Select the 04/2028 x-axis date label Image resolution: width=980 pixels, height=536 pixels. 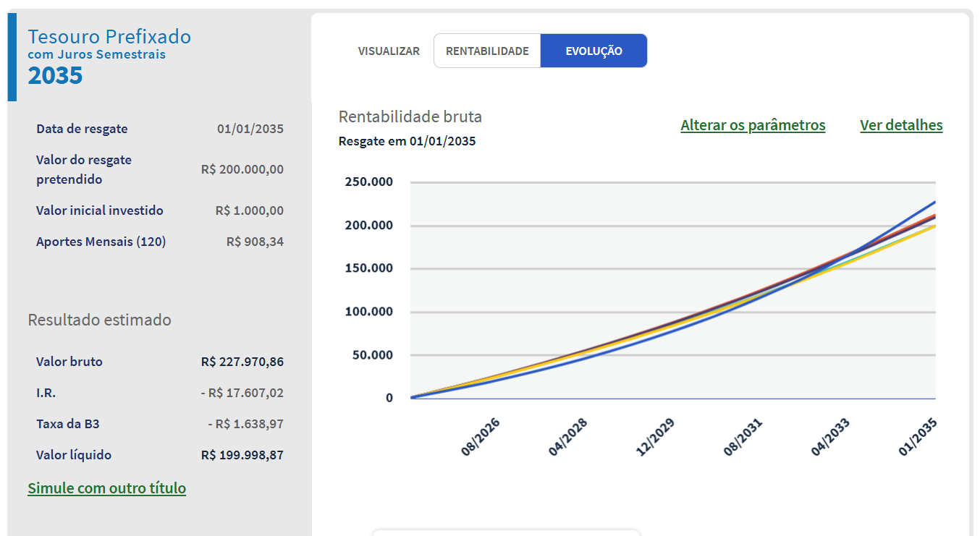point(568,436)
